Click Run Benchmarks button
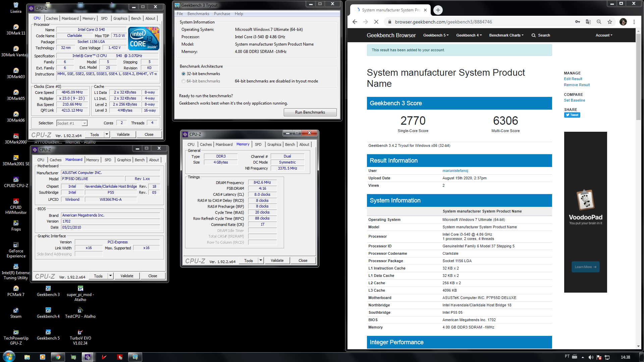This screenshot has height=362, width=644. pos(310,112)
